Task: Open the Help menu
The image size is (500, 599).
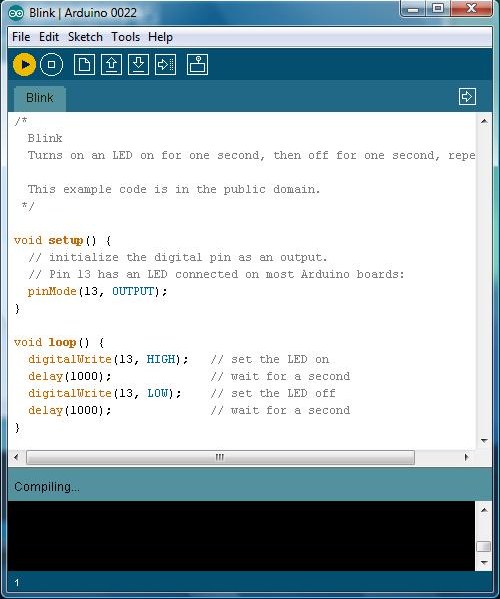Action: coord(160,37)
